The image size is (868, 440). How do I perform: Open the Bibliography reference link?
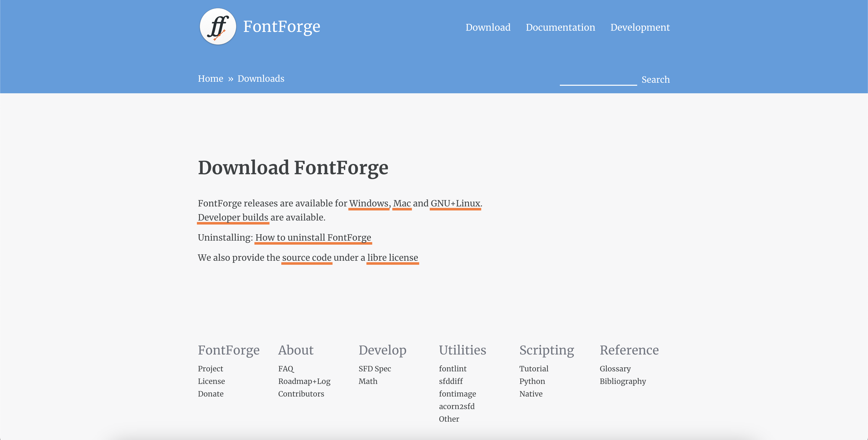click(x=623, y=381)
